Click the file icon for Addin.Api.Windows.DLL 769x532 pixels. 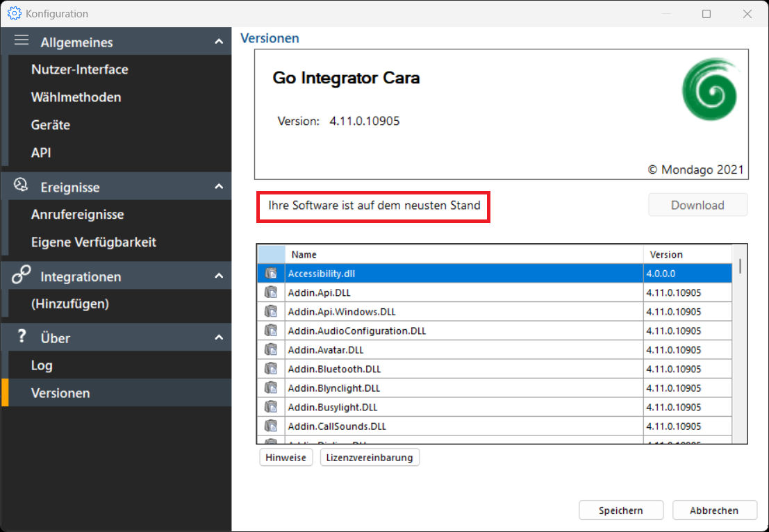click(271, 312)
